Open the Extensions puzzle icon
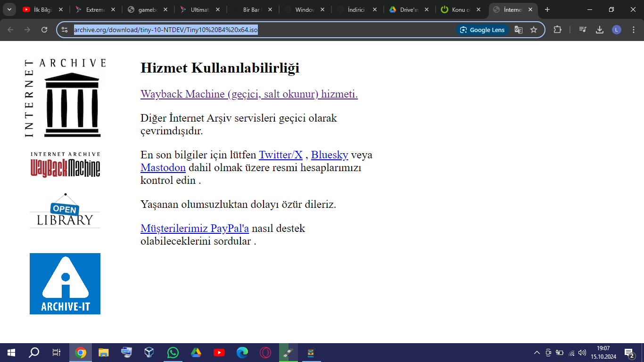Image resolution: width=644 pixels, height=362 pixels. [557, 30]
